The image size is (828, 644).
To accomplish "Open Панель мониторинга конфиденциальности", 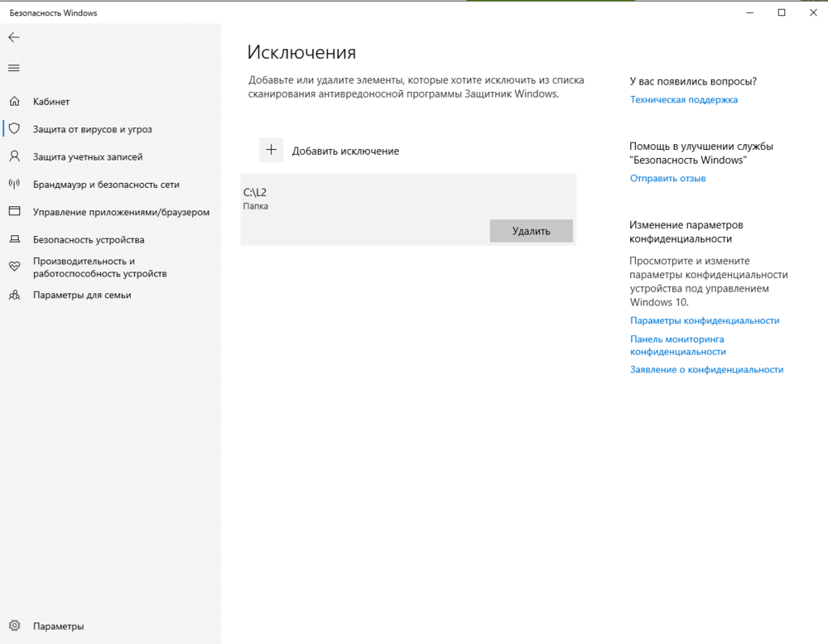I will tap(676, 345).
